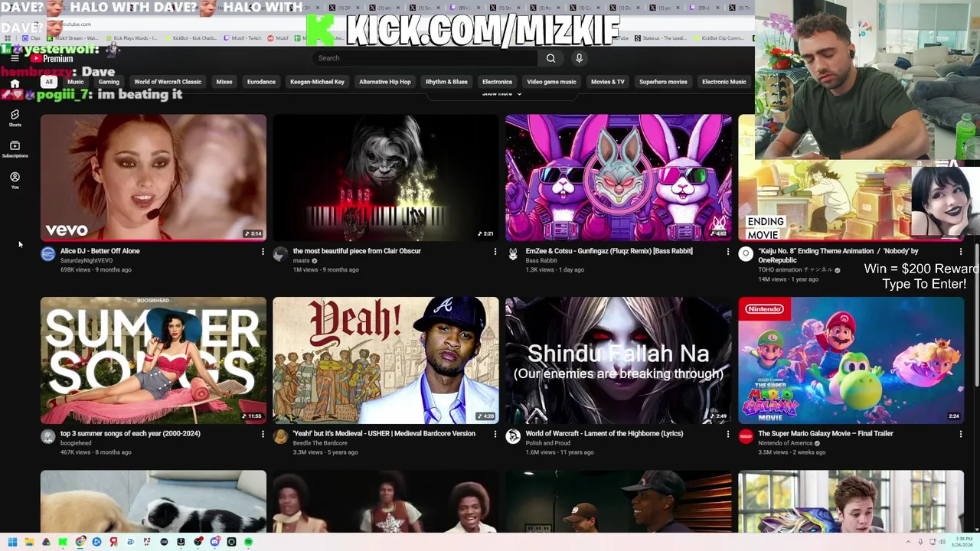Play the Shindu Fallah Na thumbnail
Viewport: 980px width, 551px height.
tap(619, 360)
